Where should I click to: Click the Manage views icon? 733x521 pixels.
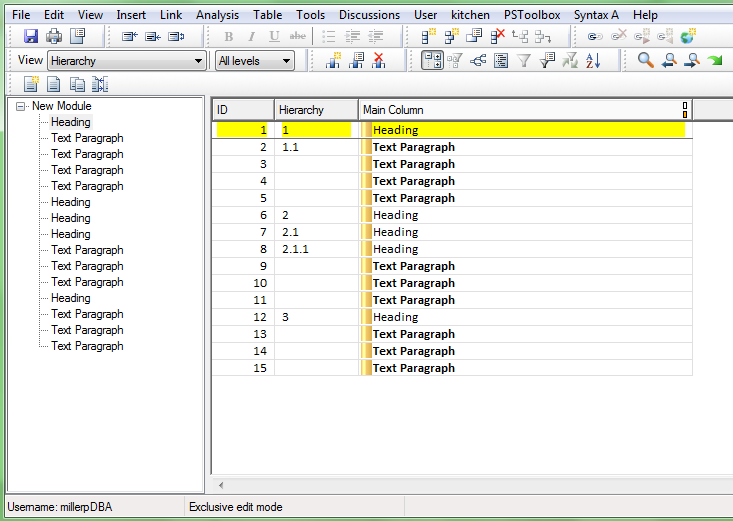click(x=357, y=60)
